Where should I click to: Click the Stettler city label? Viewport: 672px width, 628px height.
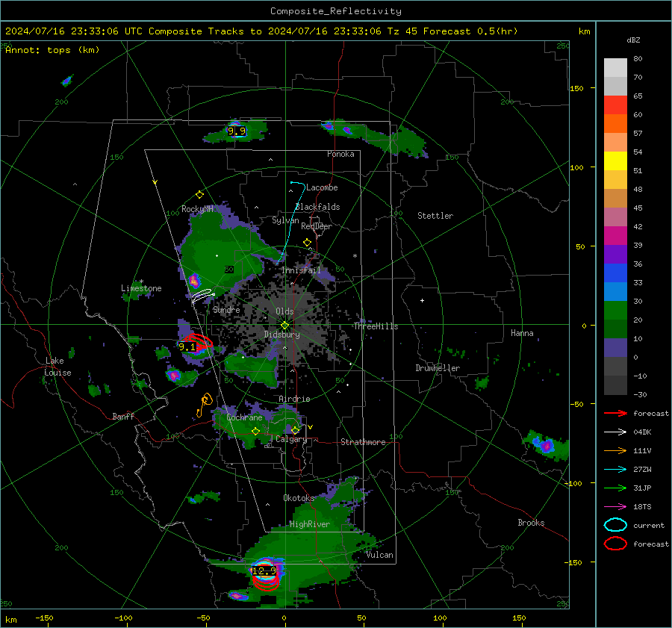[435, 216]
